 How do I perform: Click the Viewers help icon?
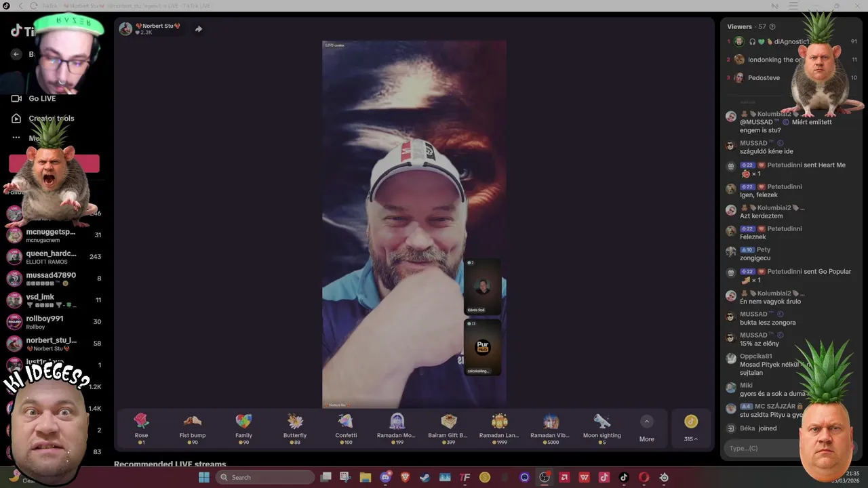[772, 27]
